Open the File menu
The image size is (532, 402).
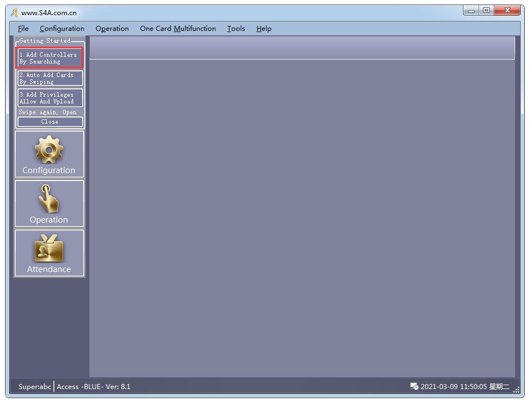(x=23, y=29)
